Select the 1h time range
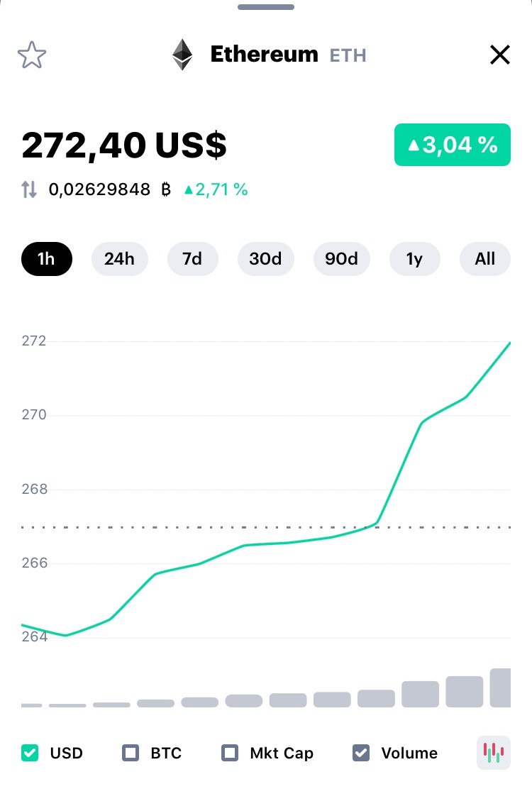 coord(47,259)
